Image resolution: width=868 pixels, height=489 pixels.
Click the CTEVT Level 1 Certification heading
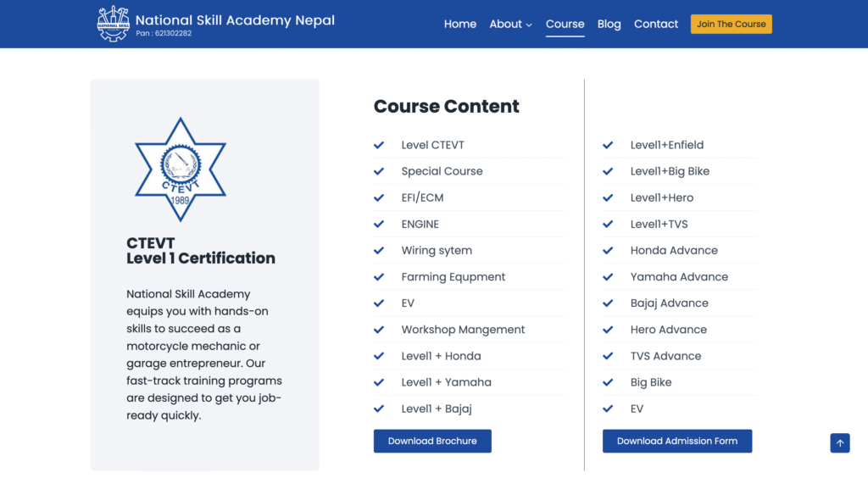[200, 251]
